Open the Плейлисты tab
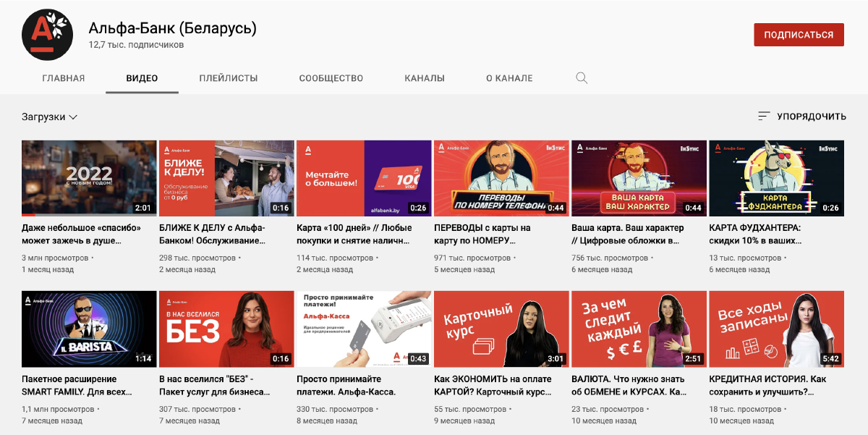 (229, 78)
